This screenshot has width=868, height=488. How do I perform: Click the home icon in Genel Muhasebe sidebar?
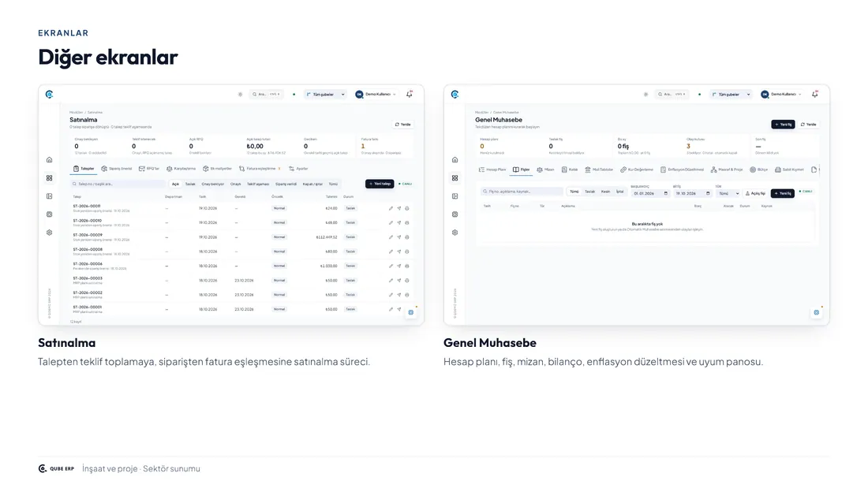coord(455,160)
